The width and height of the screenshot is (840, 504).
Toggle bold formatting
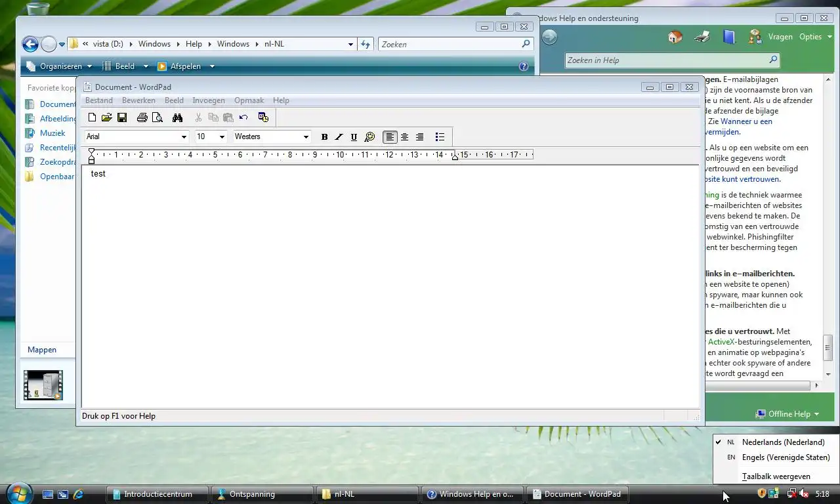click(x=324, y=137)
